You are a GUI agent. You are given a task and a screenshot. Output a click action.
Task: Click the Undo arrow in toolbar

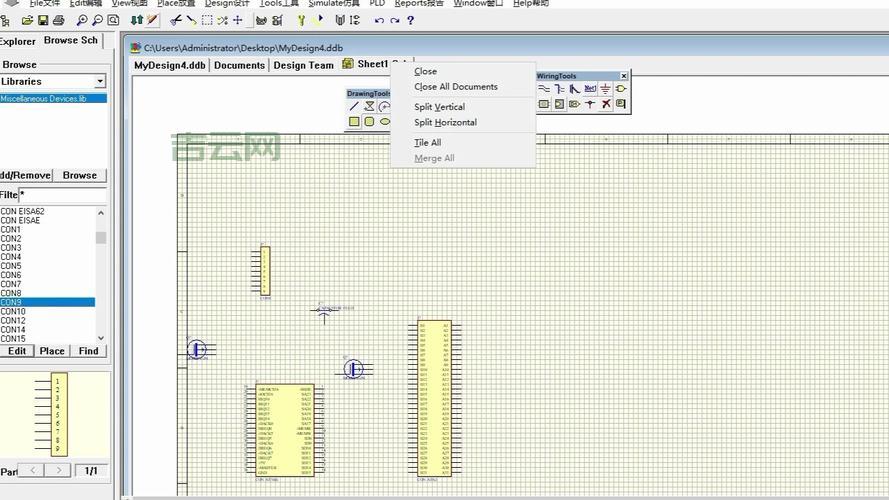coord(379,20)
